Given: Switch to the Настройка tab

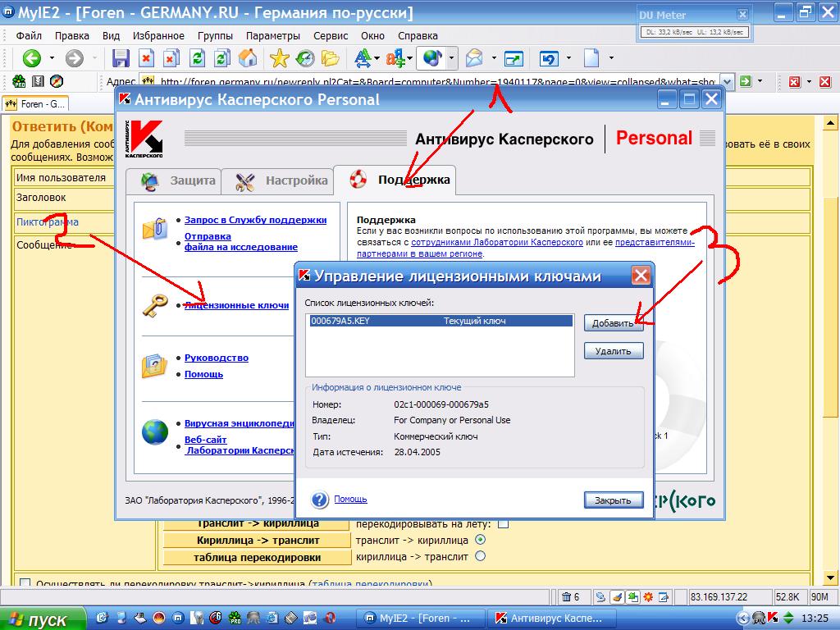Looking at the screenshot, I should pos(278,181).
